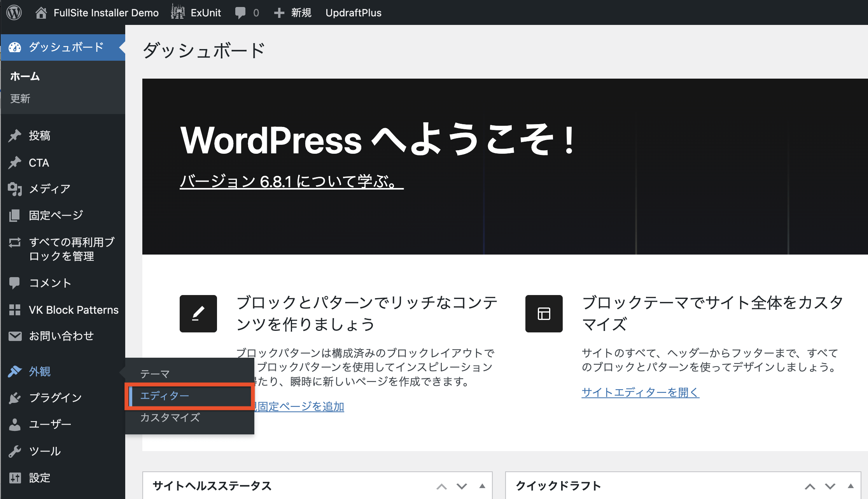Click サイトエディターを開く link

pyautogui.click(x=640, y=392)
